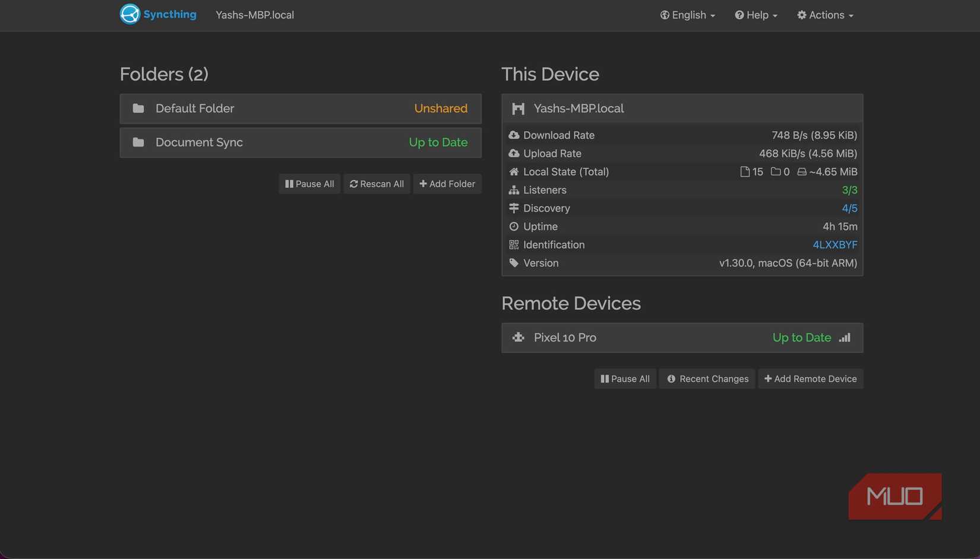Click the Version tag icon
980x559 pixels.
click(514, 263)
